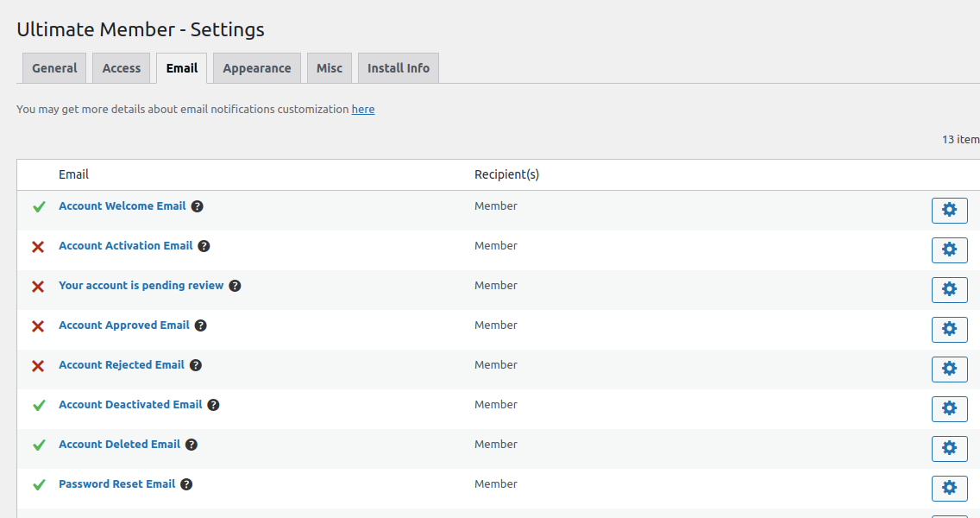This screenshot has width=980, height=518.
Task: Open settings gear for Account Deactivated Email
Action: (x=949, y=409)
